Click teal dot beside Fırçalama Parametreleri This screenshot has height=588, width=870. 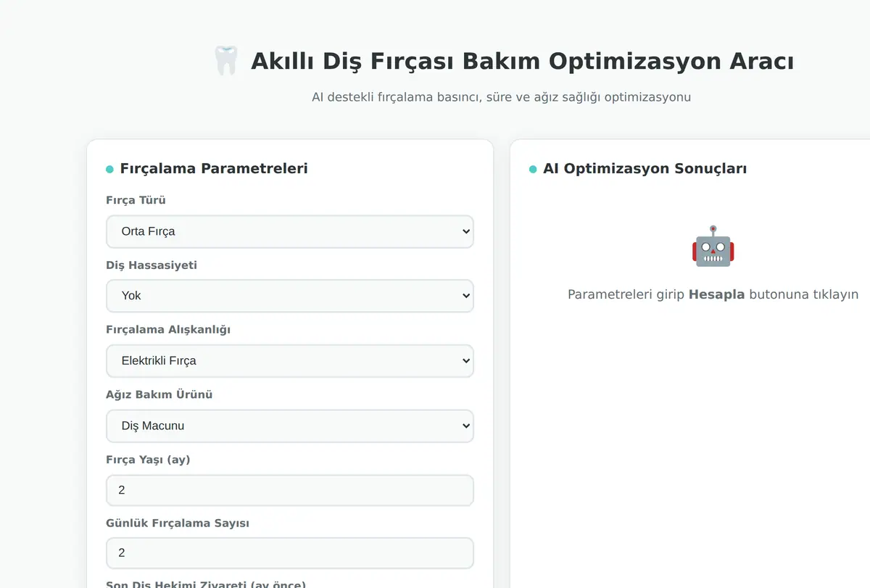[x=109, y=169]
